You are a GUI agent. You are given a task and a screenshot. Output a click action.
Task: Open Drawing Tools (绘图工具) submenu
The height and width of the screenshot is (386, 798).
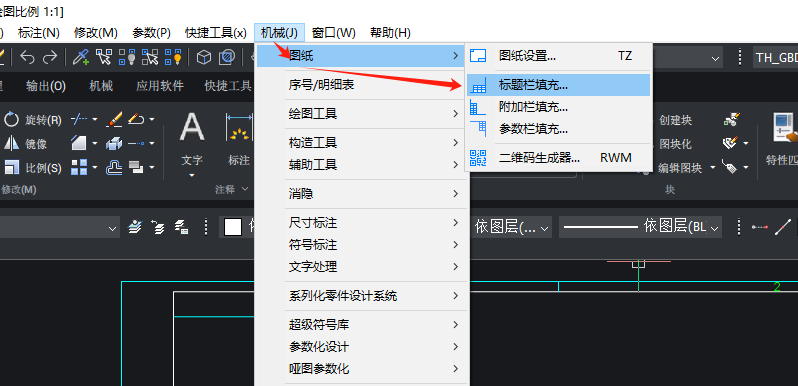coord(361,114)
